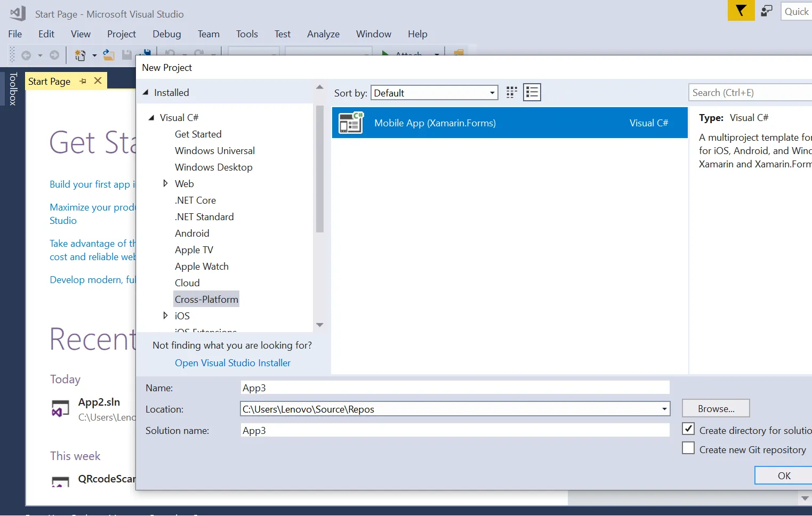Viewport: 812px width, 516px height.
Task: Click the send feedback icon
Action: click(767, 11)
